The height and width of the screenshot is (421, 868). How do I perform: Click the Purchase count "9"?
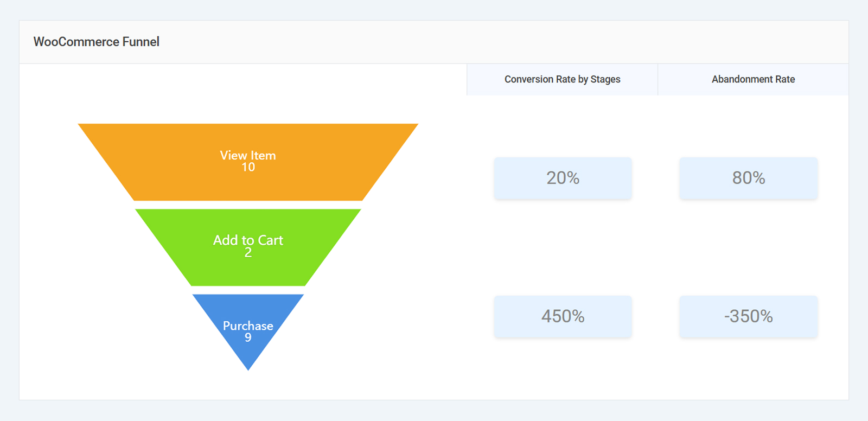coord(248,337)
